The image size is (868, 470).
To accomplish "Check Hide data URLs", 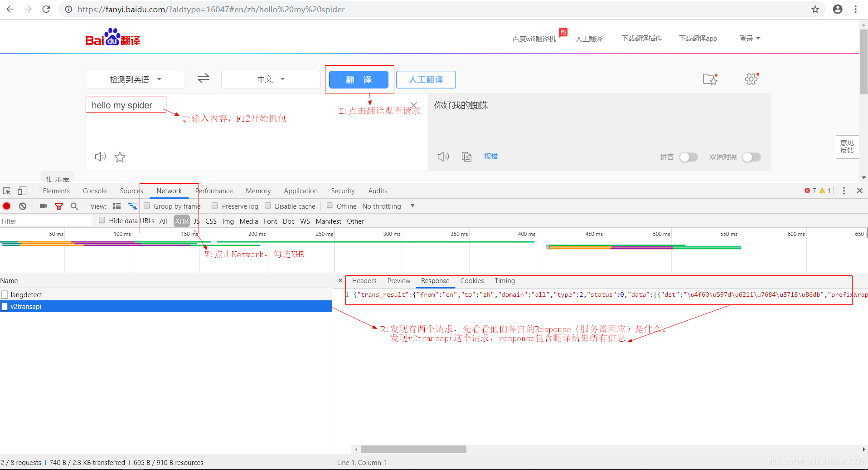I will click(102, 220).
